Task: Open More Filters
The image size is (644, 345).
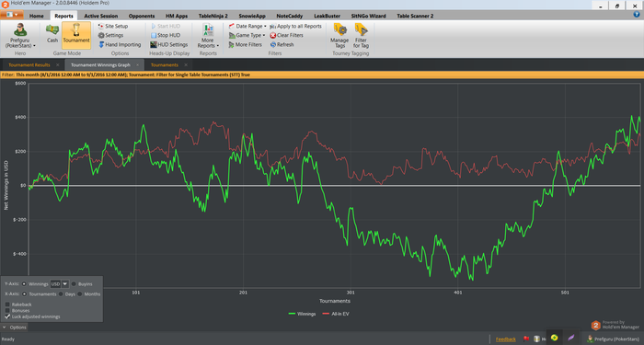Action: tap(245, 44)
